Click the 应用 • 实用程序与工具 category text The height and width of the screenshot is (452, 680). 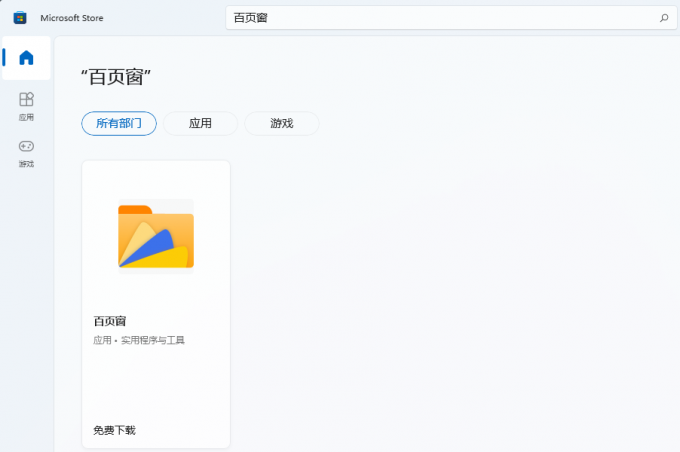pos(139,340)
